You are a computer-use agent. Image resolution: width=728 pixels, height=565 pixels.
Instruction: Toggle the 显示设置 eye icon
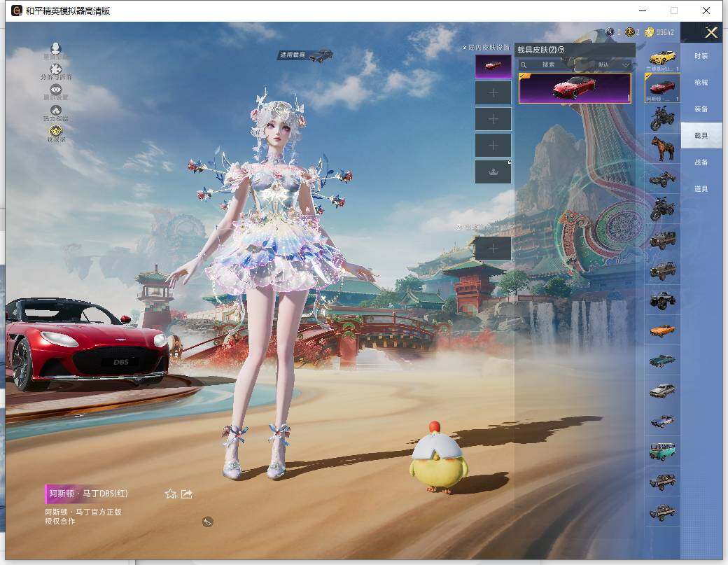56,90
